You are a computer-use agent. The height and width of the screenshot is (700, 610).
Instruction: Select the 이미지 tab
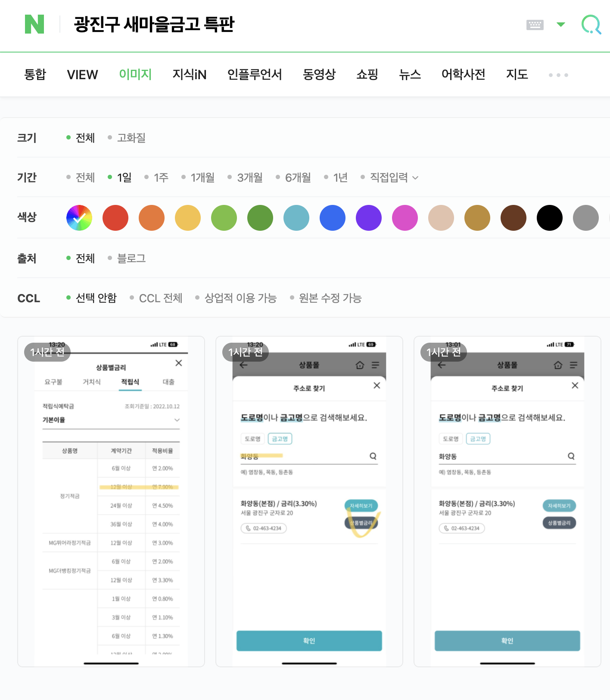point(135,74)
